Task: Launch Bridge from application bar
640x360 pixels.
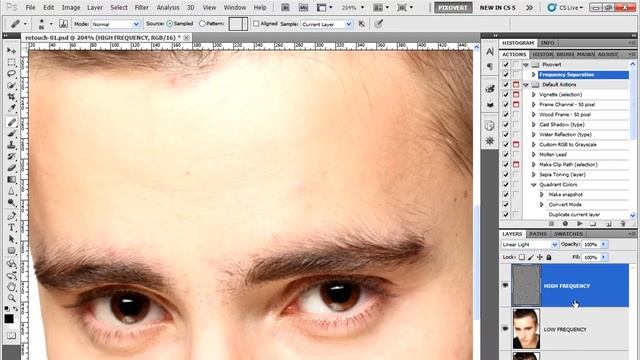Action: [285, 7]
